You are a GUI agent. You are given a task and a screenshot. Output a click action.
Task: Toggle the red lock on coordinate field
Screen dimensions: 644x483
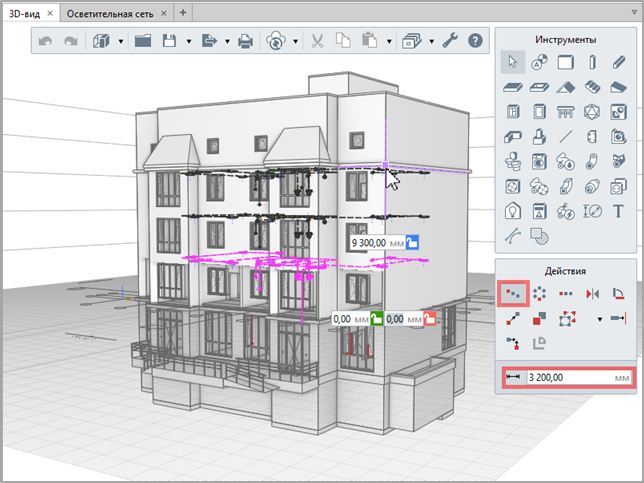tap(430, 318)
